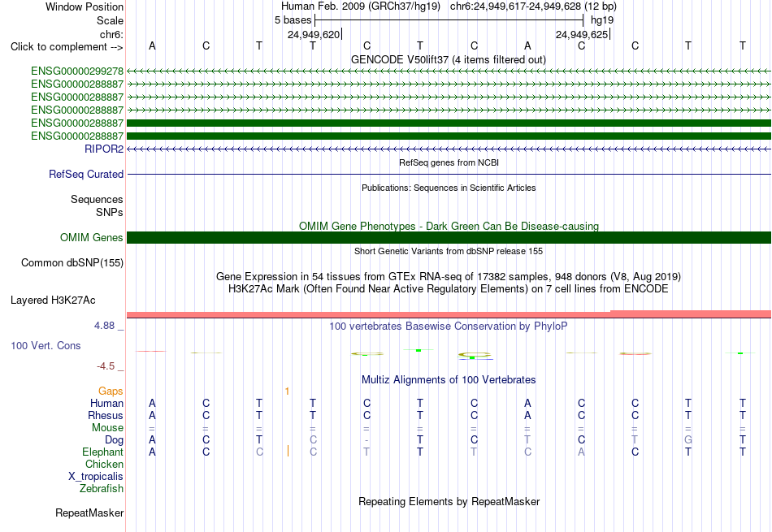Open '100 vertebrates Basewise Conservation by PhyloP'
The width and height of the screenshot is (772, 532).
point(448,326)
